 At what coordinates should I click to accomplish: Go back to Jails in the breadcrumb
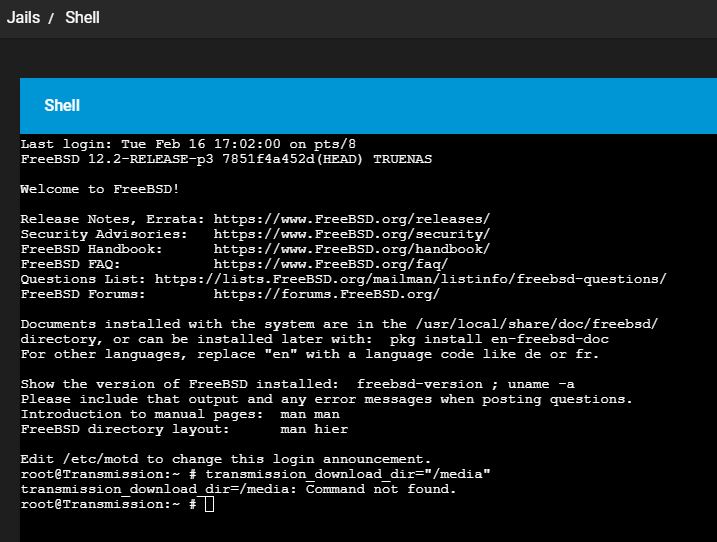click(23, 17)
